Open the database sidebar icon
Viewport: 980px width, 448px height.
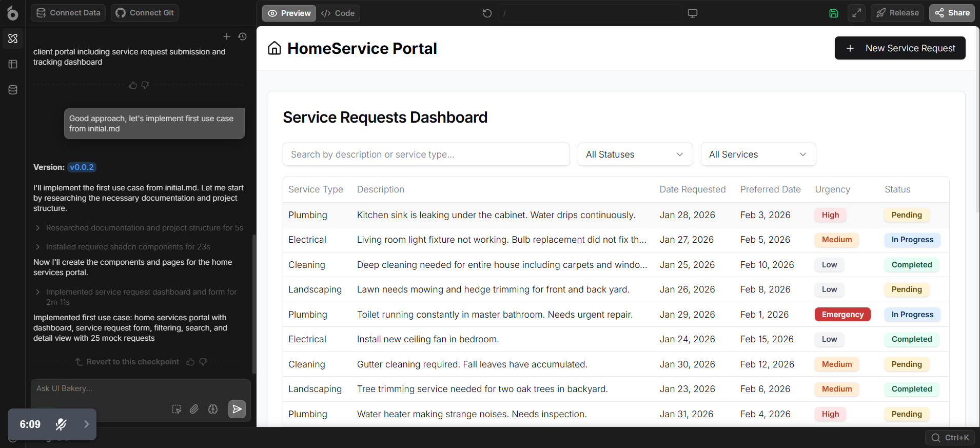point(13,90)
